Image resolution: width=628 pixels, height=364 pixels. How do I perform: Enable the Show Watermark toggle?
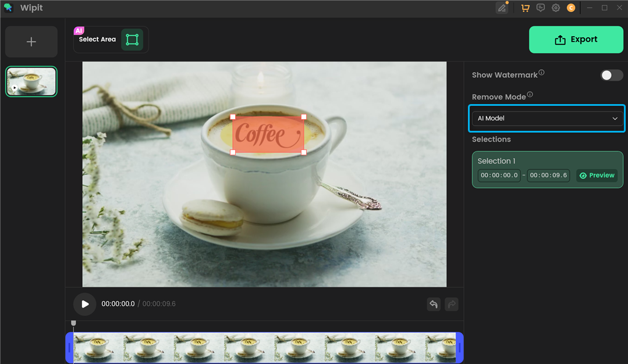click(611, 75)
